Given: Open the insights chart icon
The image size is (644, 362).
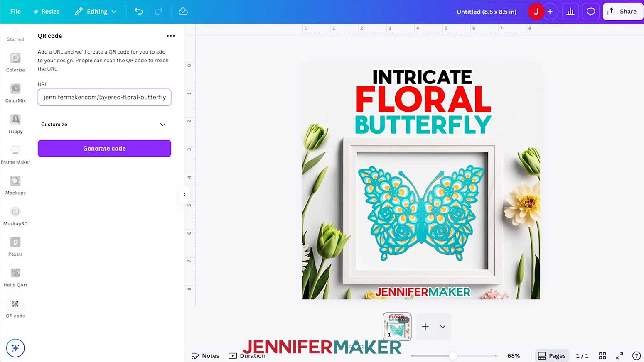Looking at the screenshot, I should [x=570, y=12].
